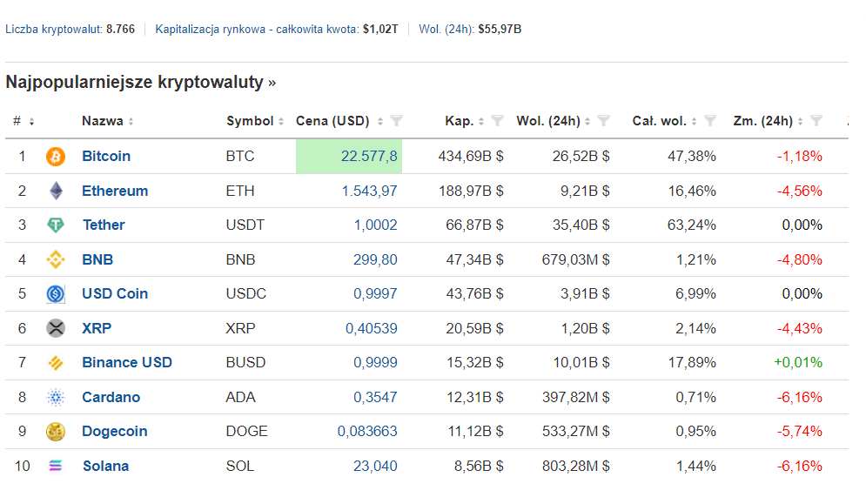This screenshot has width=866, height=504.
Task: Click XRP price 0,40539
Action: click(x=371, y=328)
